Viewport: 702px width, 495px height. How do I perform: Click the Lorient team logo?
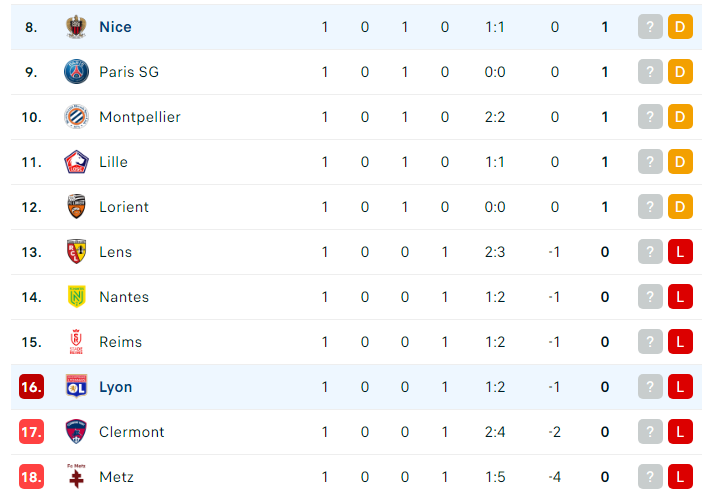point(76,207)
